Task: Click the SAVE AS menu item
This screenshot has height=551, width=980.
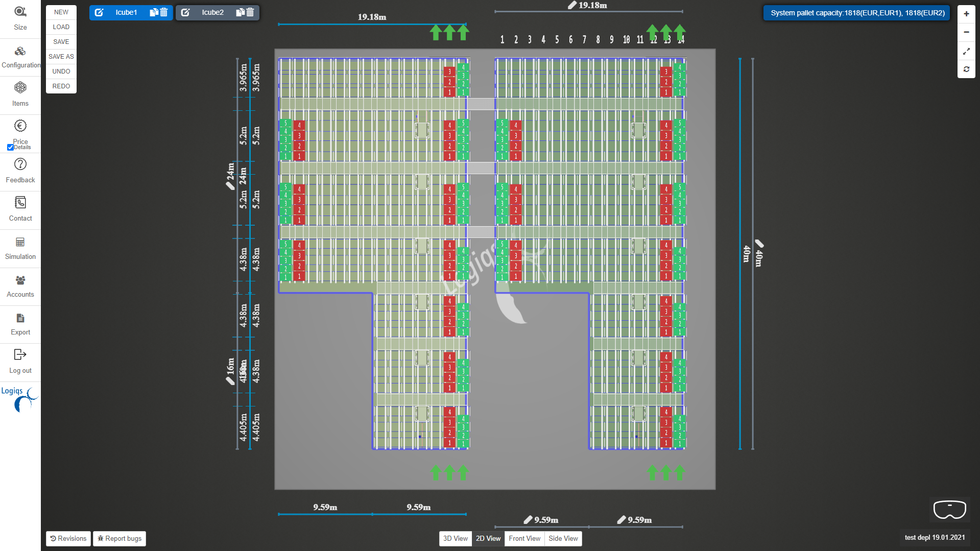Action: click(x=61, y=56)
